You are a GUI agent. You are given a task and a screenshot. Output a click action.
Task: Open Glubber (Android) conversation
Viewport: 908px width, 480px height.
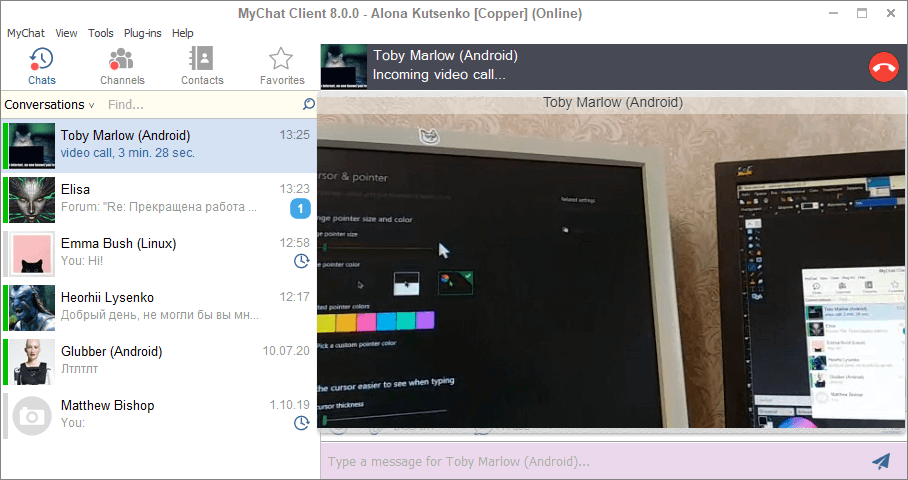point(159,362)
